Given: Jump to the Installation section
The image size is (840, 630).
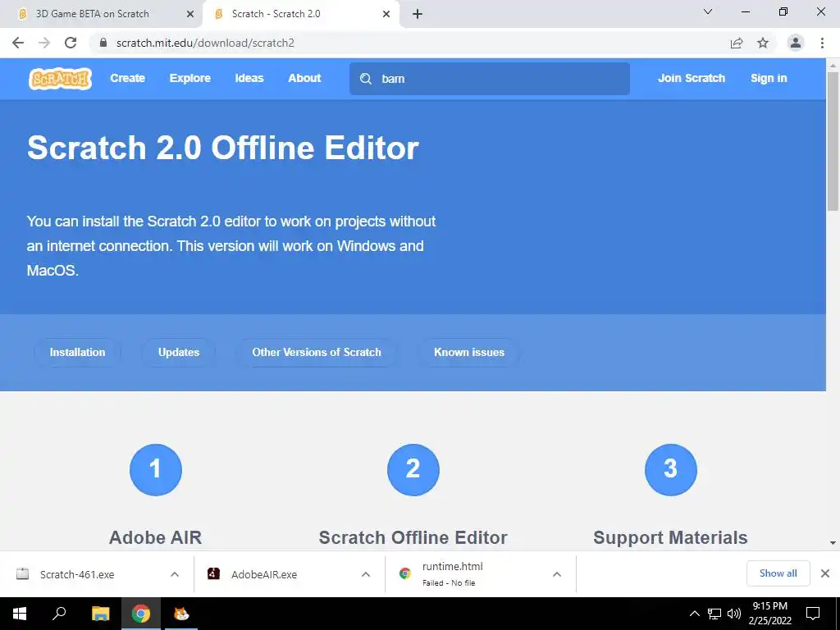Looking at the screenshot, I should tap(78, 353).
